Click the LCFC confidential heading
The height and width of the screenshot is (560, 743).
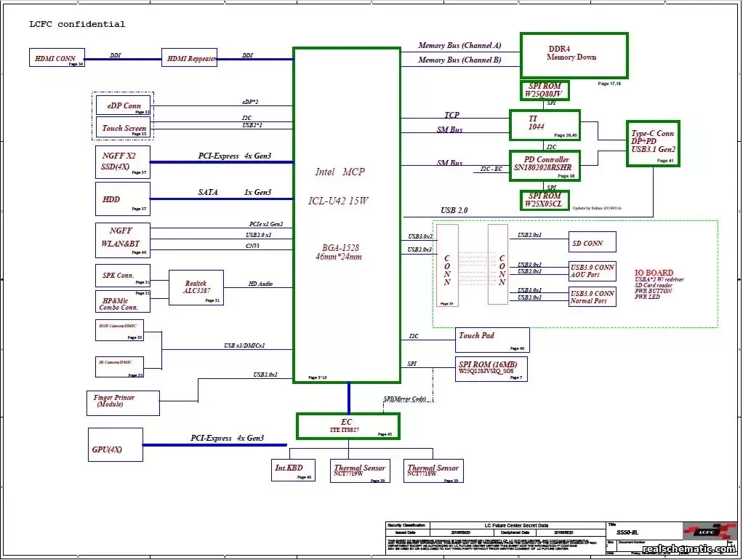(77, 24)
